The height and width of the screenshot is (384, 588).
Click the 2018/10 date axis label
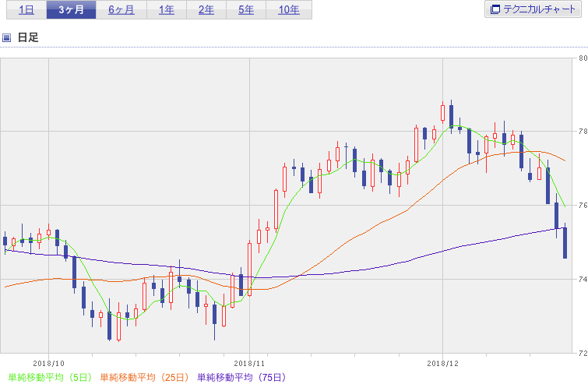48,364
